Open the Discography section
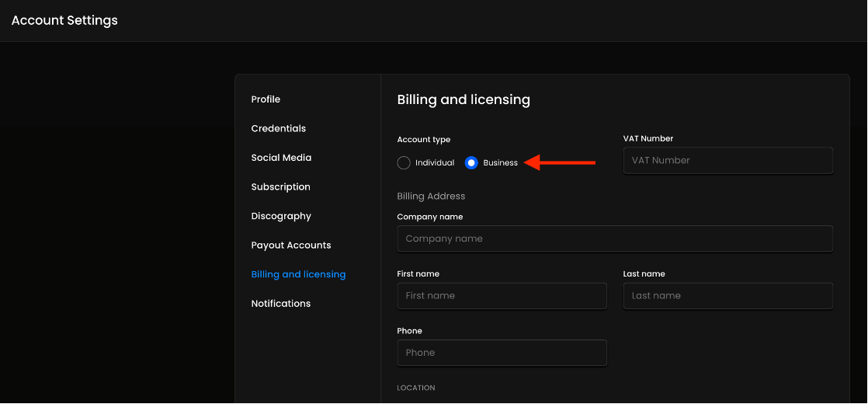Image resolution: width=868 pixels, height=404 pixels. (x=281, y=216)
